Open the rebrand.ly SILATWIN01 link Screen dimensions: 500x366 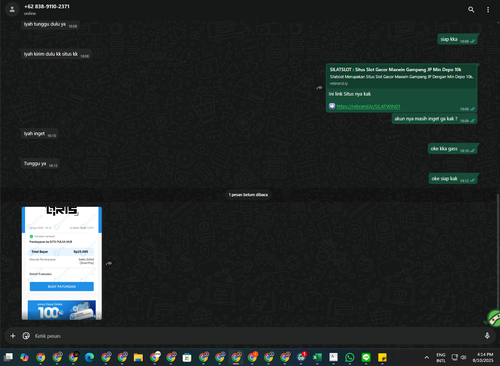368,106
